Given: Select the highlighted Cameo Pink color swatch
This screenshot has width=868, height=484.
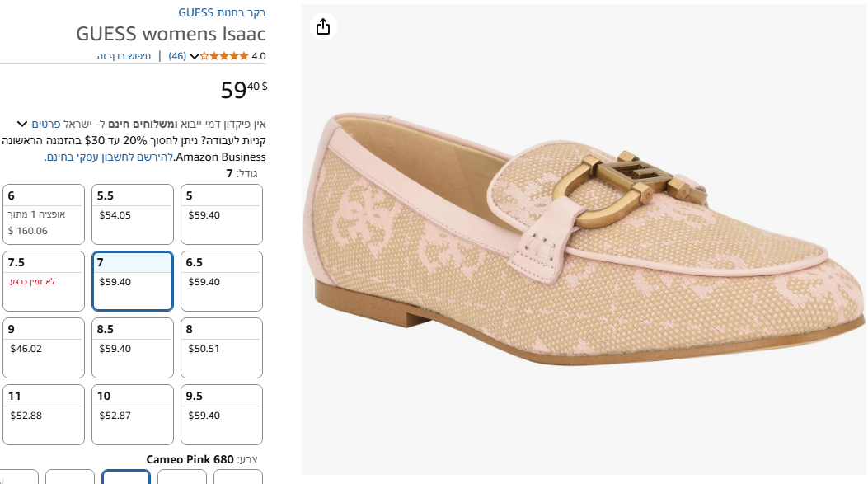Looking at the screenshot, I should tap(126, 477).
